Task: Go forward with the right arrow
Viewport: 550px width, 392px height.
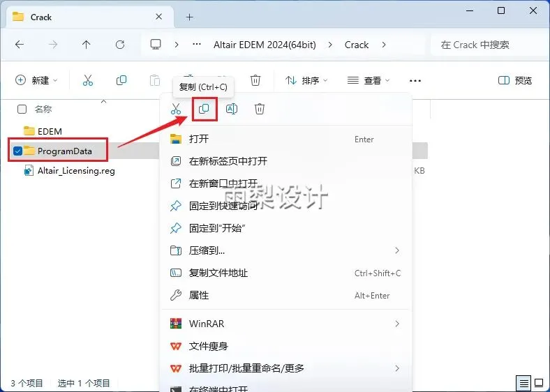Action: 53,45
